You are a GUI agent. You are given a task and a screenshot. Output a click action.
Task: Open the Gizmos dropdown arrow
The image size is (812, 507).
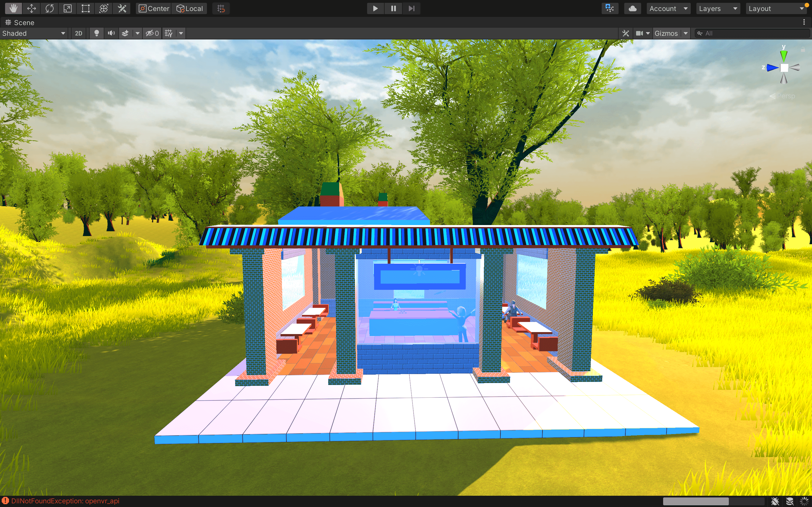(x=686, y=33)
